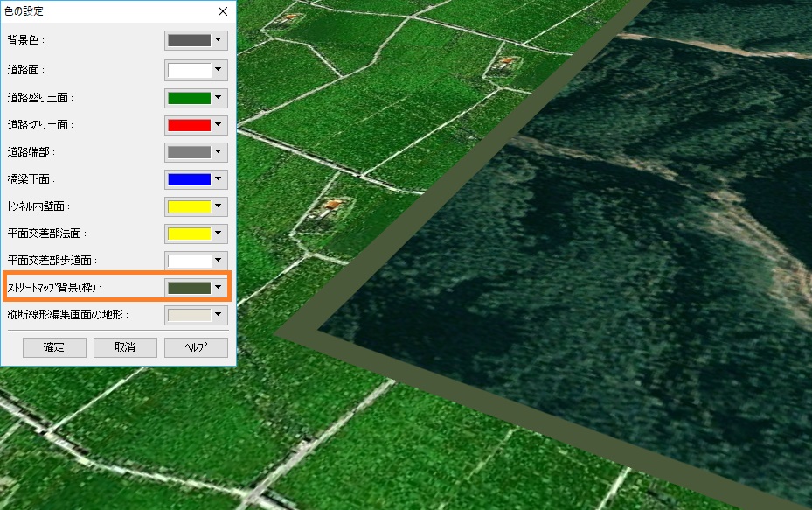Click the blue 橋梁下面 swatch

coord(189,179)
